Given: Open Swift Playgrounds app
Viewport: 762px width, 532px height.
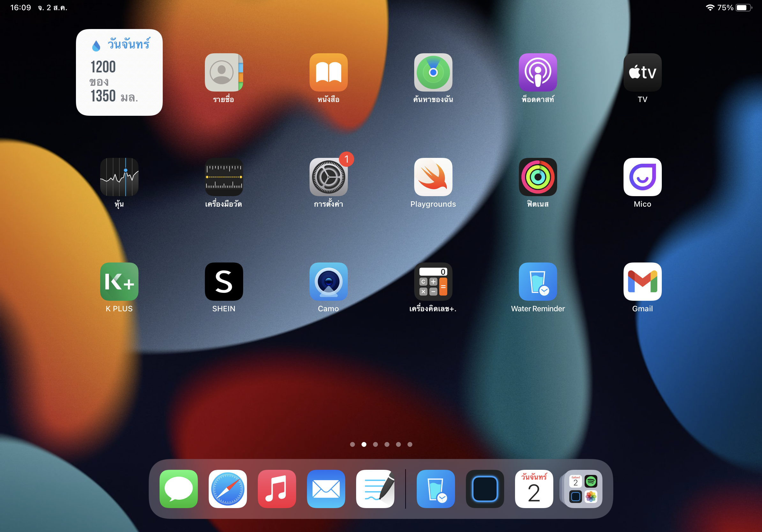Looking at the screenshot, I should (x=433, y=177).
